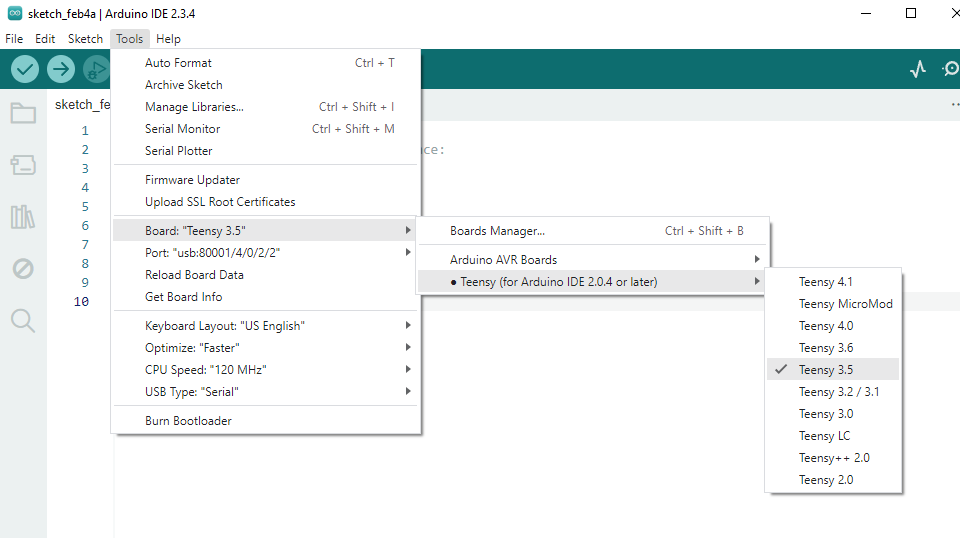Open the Serial Monitor magnifier icon
This screenshot has height=538, width=960.
coord(951,69)
